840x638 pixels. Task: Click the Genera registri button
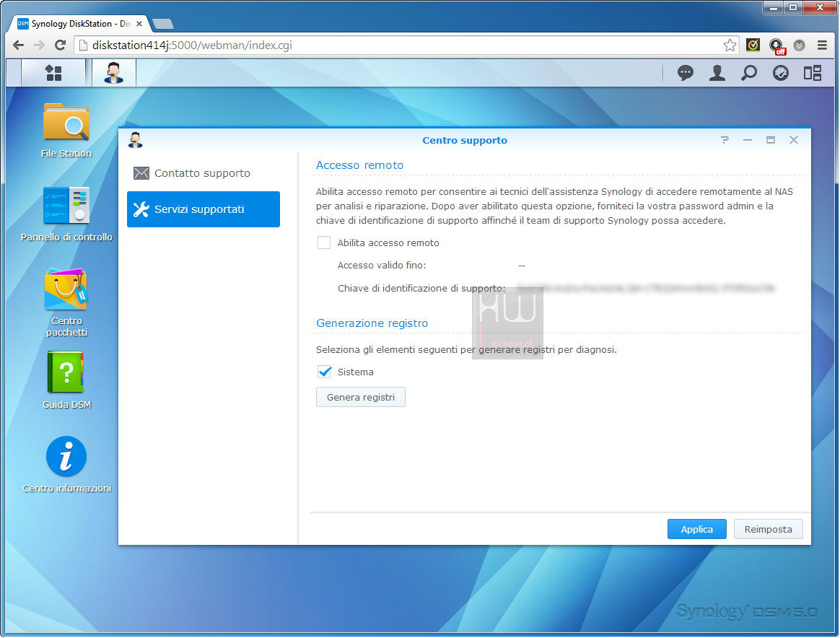click(x=361, y=397)
